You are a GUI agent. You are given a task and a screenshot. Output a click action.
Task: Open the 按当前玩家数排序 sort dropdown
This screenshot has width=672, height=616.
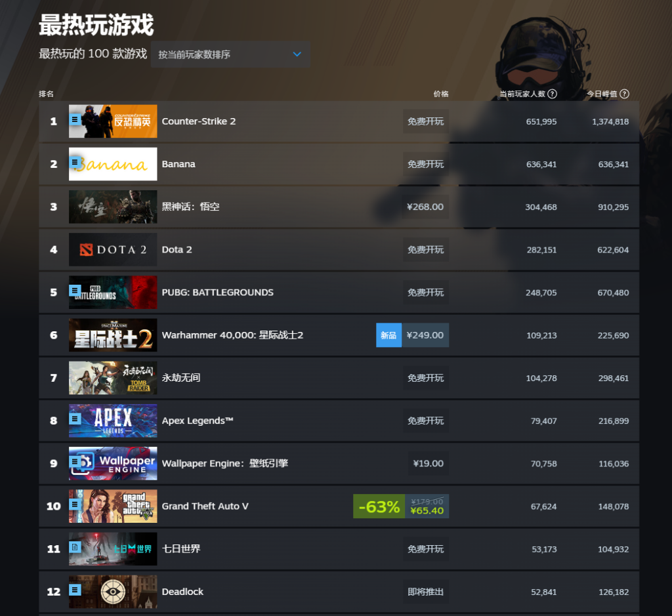click(x=230, y=54)
